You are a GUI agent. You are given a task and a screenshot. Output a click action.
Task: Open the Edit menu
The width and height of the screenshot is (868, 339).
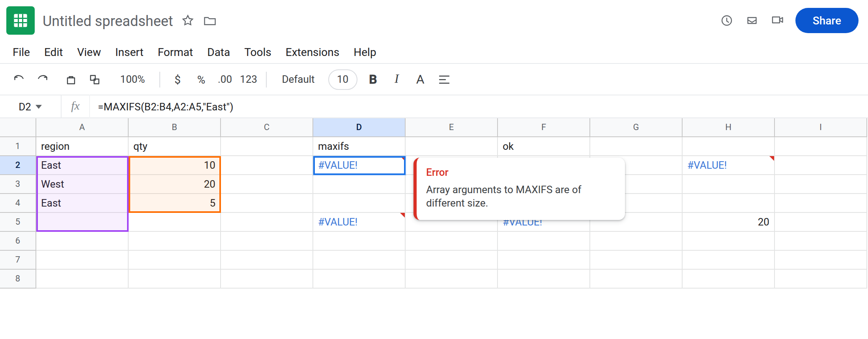click(x=53, y=52)
